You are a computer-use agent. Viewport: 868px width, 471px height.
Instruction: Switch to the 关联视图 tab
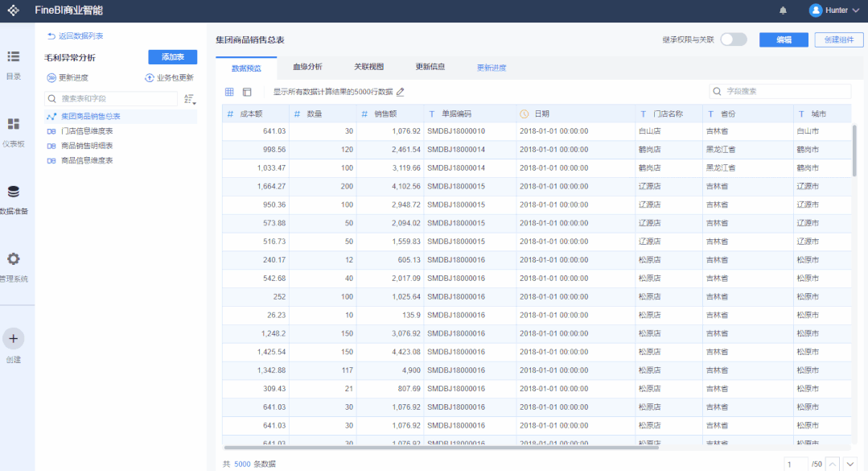pos(368,67)
